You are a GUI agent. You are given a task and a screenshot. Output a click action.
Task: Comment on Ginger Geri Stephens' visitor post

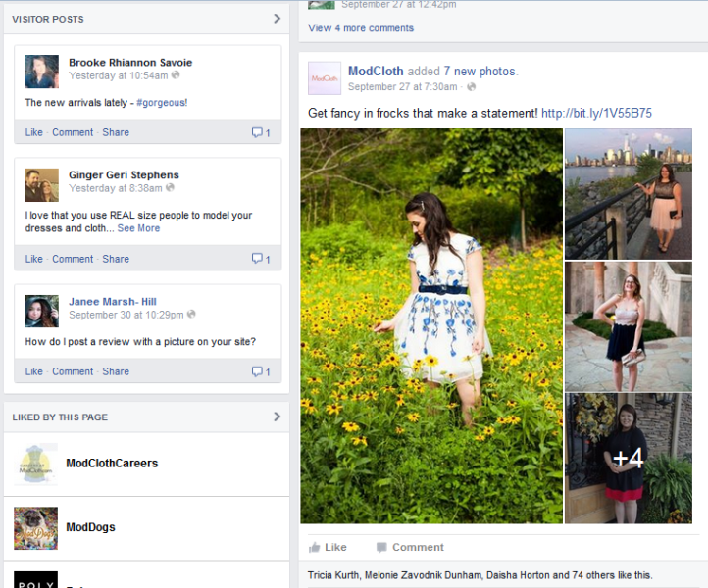tap(73, 259)
